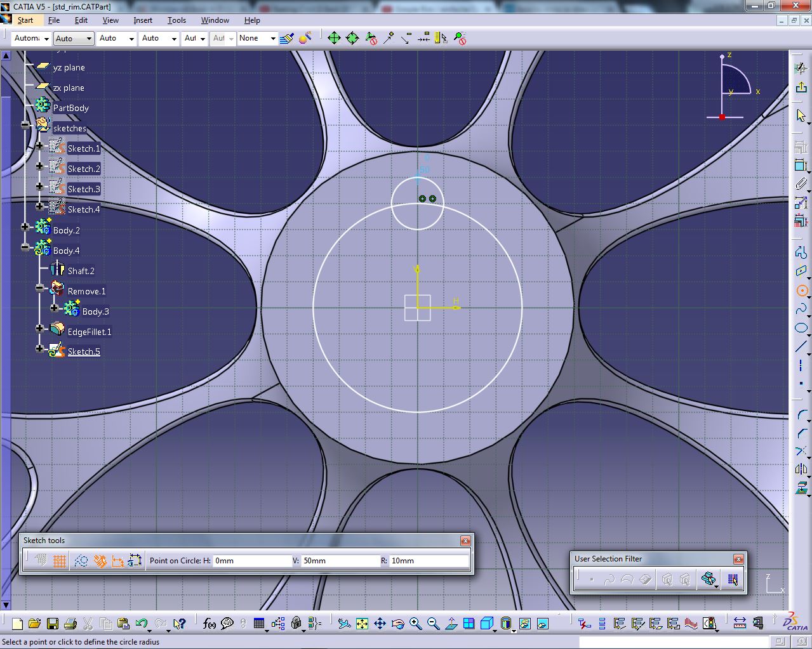Activate the Pan view icon
The height and width of the screenshot is (649, 812).
[380, 624]
